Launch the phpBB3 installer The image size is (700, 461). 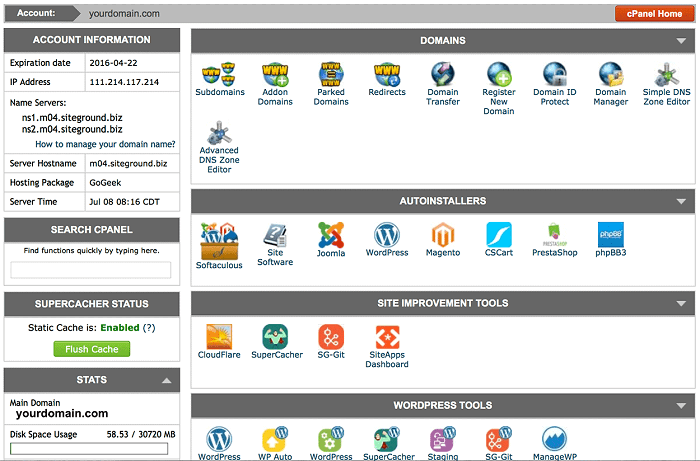pos(610,240)
